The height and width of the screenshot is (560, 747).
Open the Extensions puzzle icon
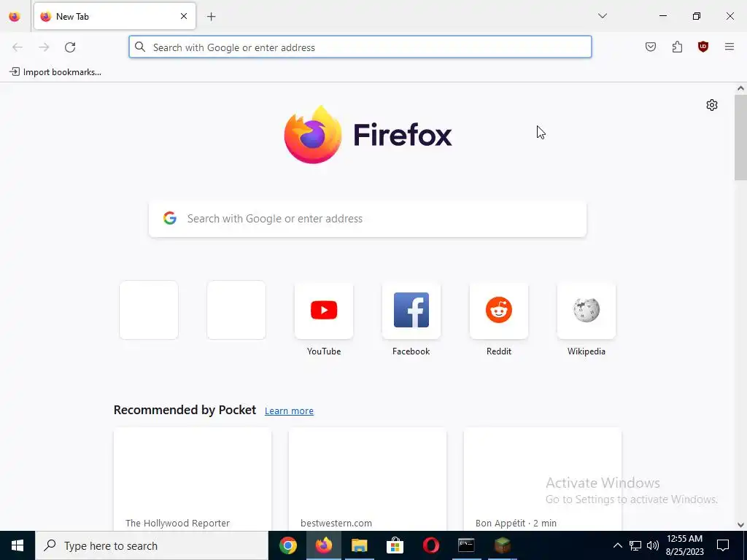pos(677,47)
